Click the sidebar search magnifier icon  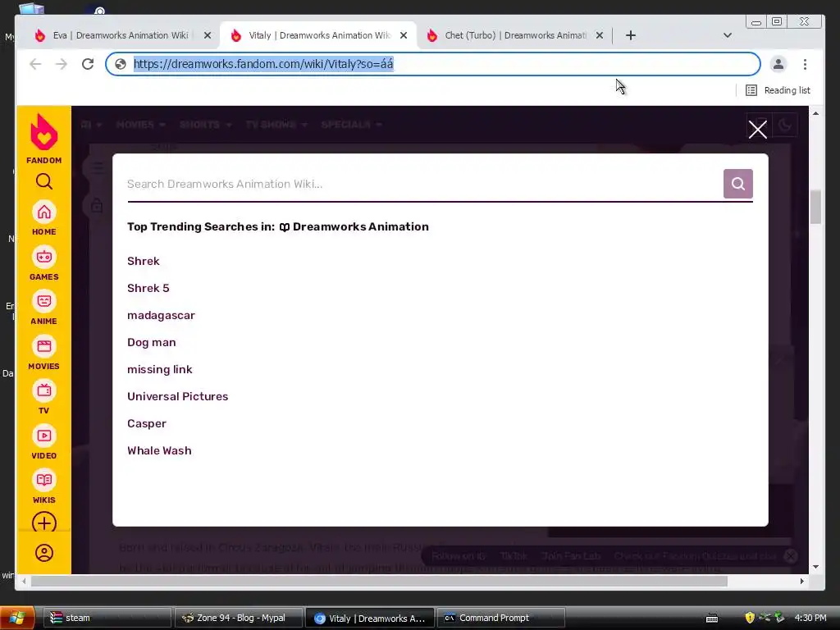pyautogui.click(x=44, y=181)
